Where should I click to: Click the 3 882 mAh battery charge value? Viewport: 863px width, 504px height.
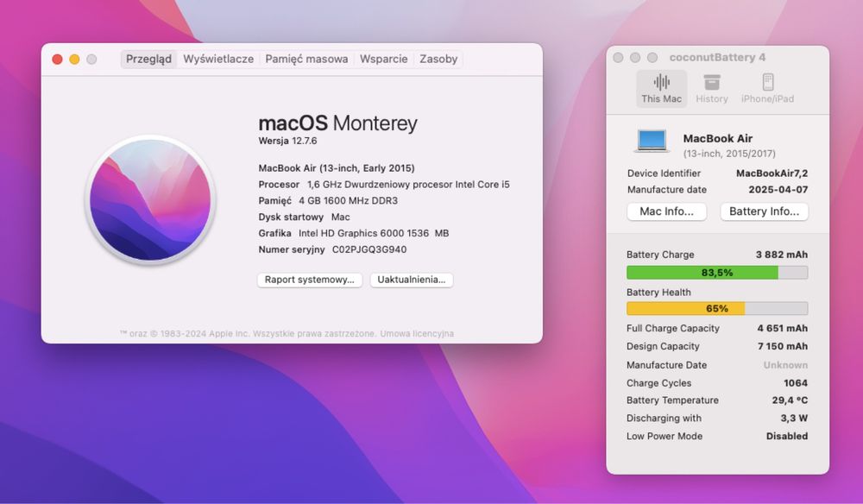[x=782, y=255]
